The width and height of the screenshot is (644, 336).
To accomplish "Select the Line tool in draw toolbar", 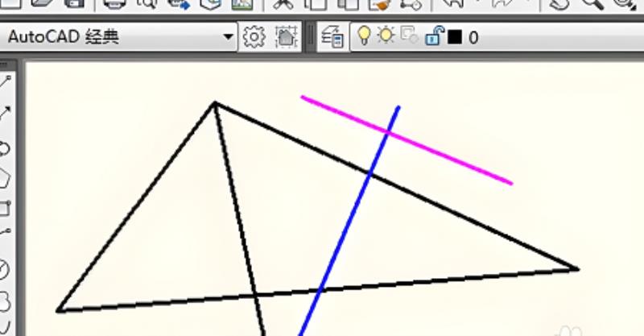I will [x=6, y=82].
